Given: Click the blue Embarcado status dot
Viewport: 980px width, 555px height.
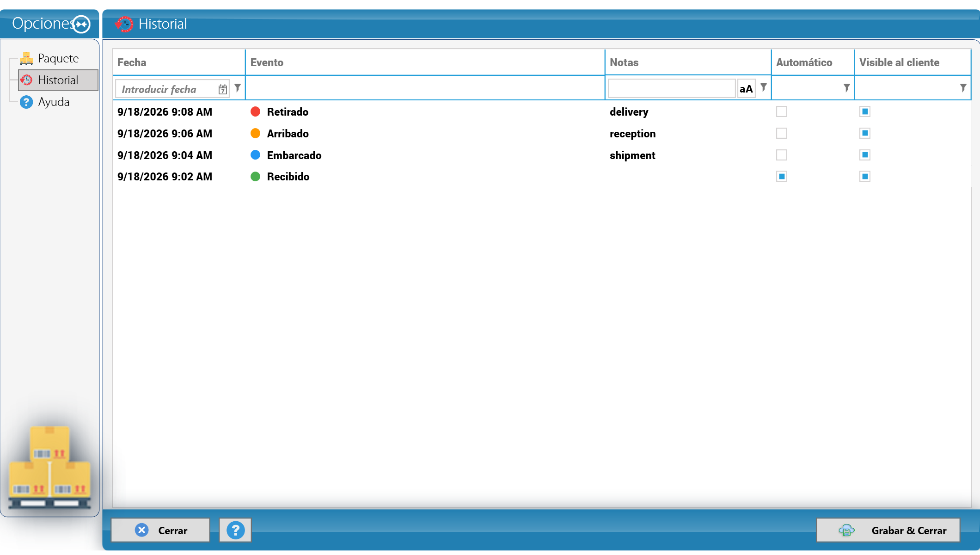Looking at the screenshot, I should pos(255,155).
